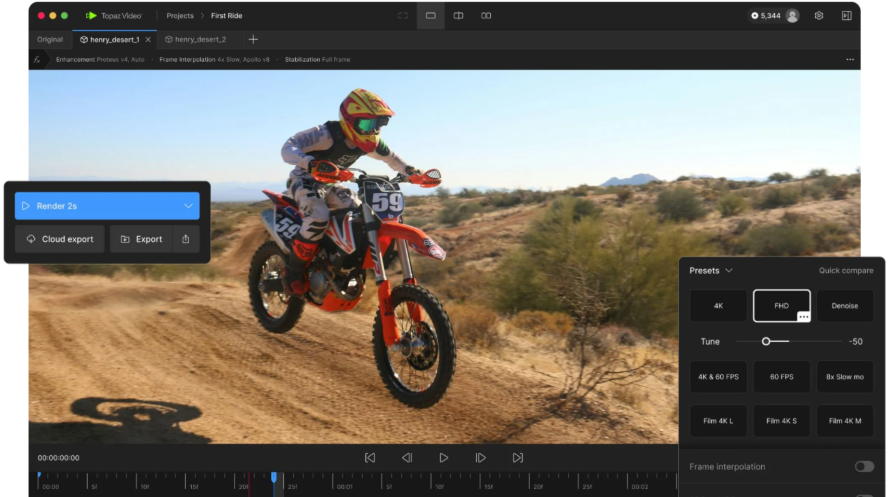Image resolution: width=888 pixels, height=497 pixels.
Task: Click the 00:01 mark on the timeline ruler
Action: point(344,487)
